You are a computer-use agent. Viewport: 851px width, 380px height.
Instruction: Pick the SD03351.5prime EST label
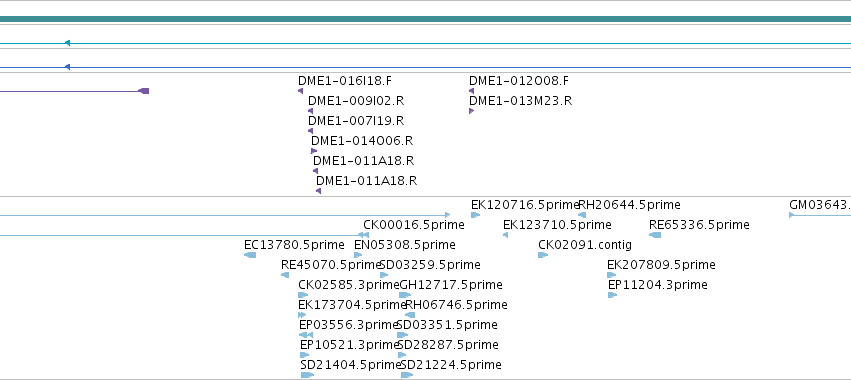(447, 325)
